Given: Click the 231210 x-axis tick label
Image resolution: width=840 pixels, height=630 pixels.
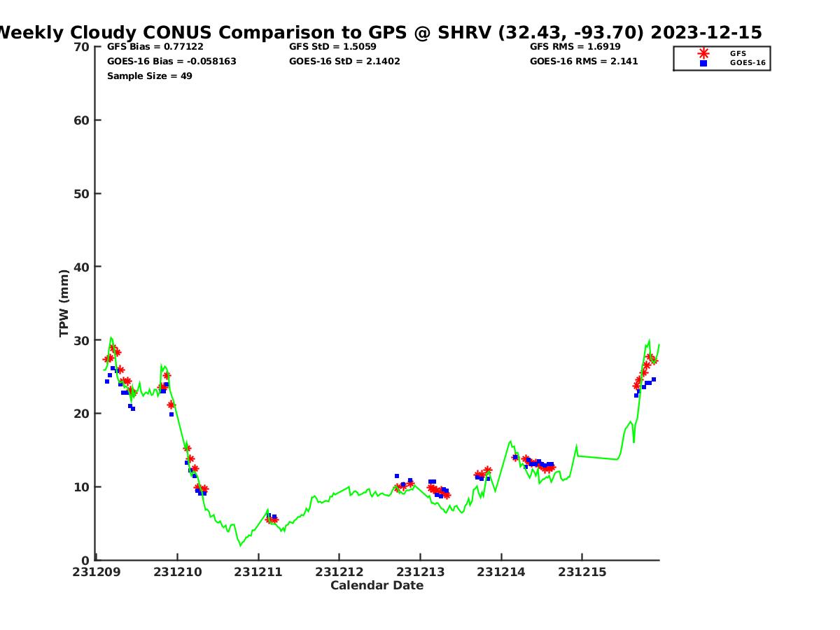Looking at the screenshot, I should [178, 572].
